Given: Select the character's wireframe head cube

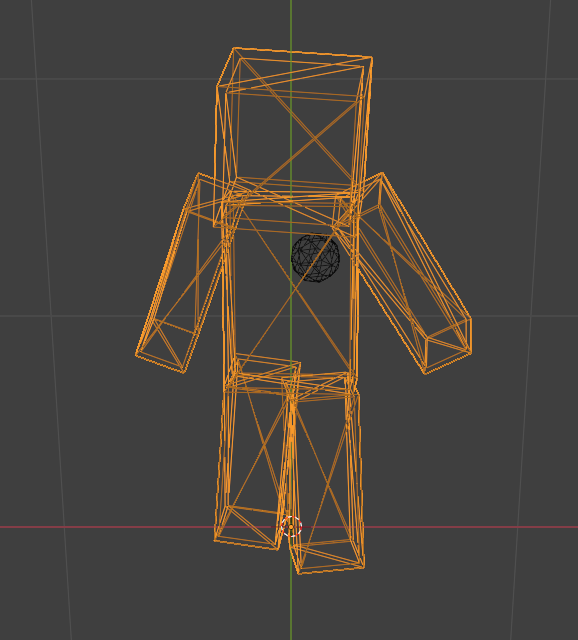Looking at the screenshot, I should (293, 137).
